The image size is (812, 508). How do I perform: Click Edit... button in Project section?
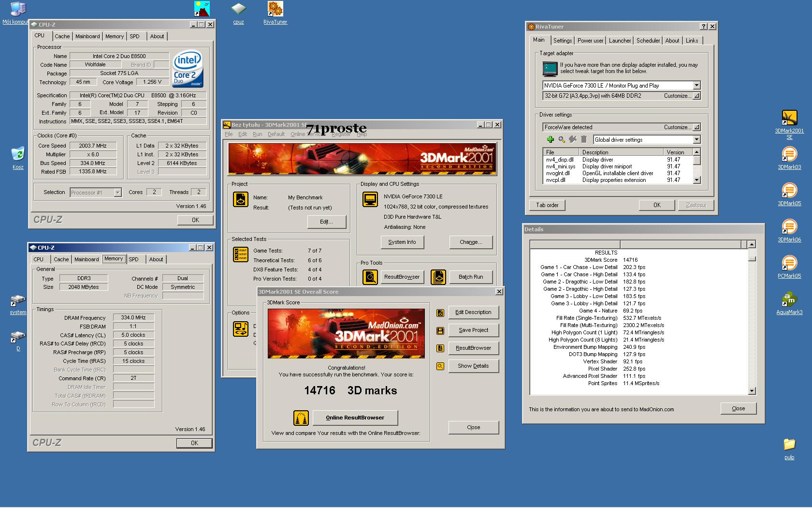(x=327, y=222)
